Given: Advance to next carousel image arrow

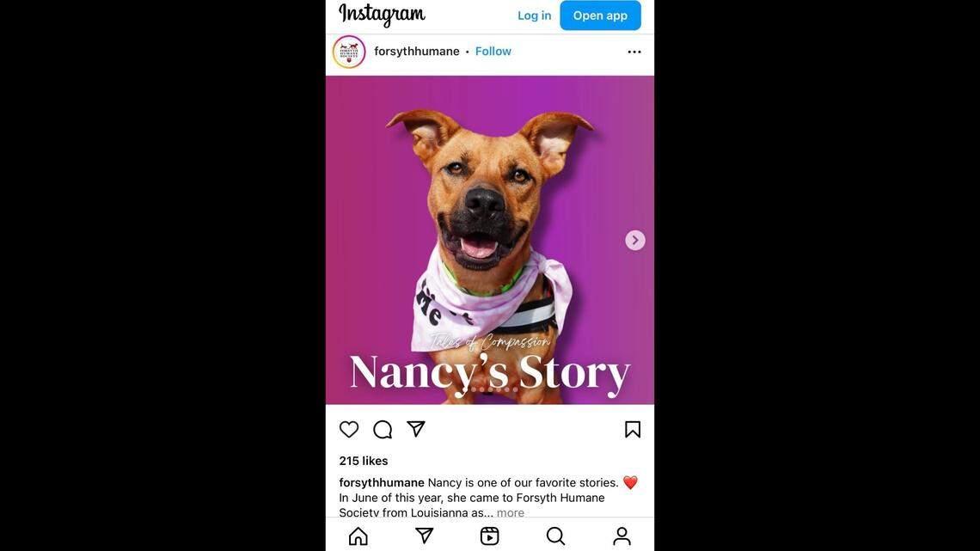Looking at the screenshot, I should [x=635, y=240].
